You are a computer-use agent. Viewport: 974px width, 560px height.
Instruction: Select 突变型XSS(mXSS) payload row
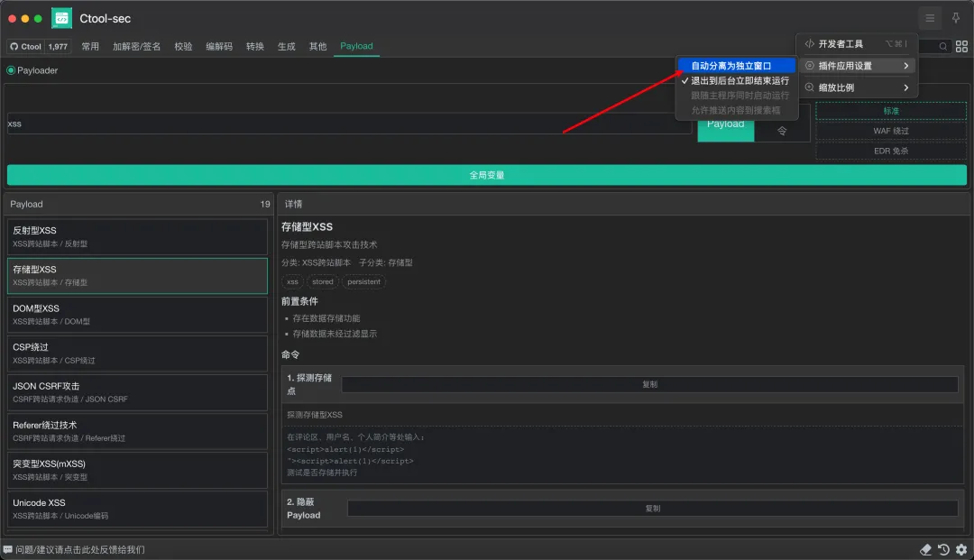(137, 470)
